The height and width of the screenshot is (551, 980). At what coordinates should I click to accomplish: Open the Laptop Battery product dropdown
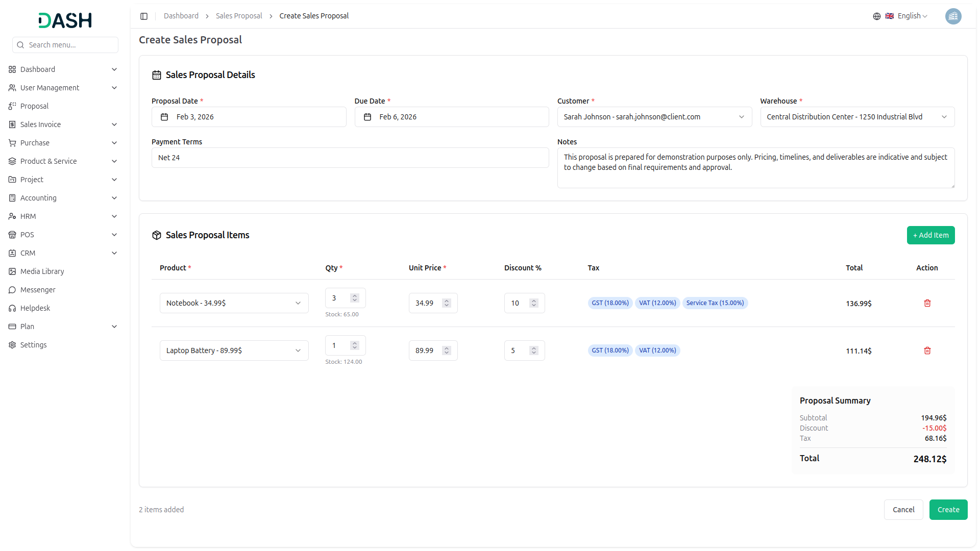point(234,350)
